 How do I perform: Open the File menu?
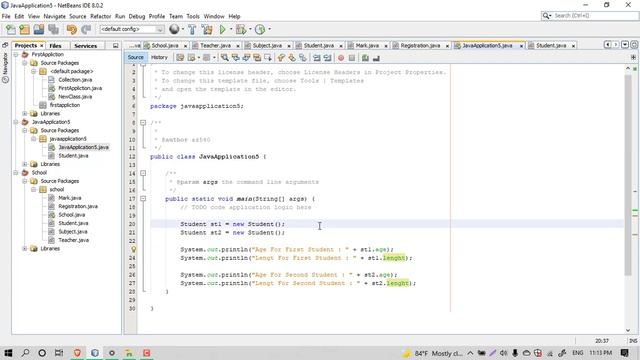coord(6,16)
